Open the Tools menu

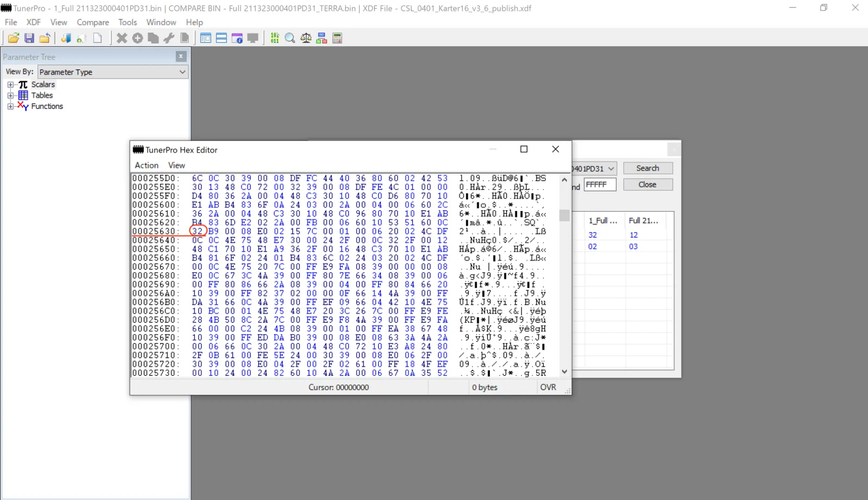click(x=127, y=22)
